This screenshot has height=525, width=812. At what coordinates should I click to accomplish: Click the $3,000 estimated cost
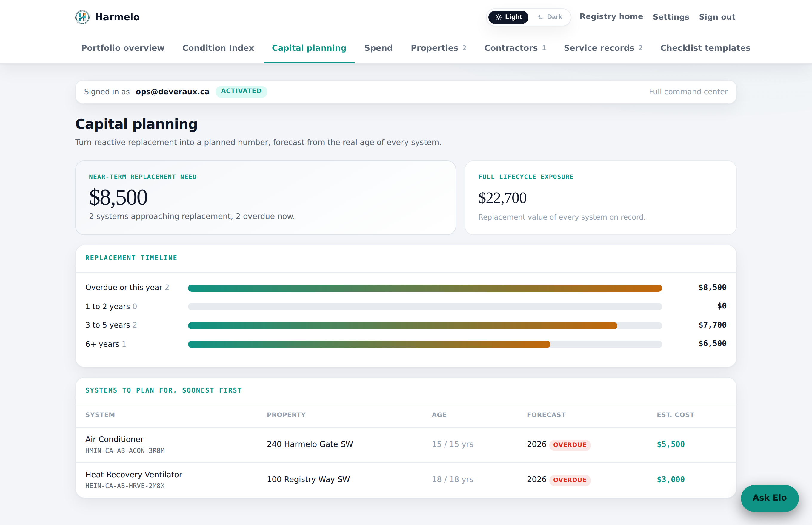pyautogui.click(x=671, y=479)
